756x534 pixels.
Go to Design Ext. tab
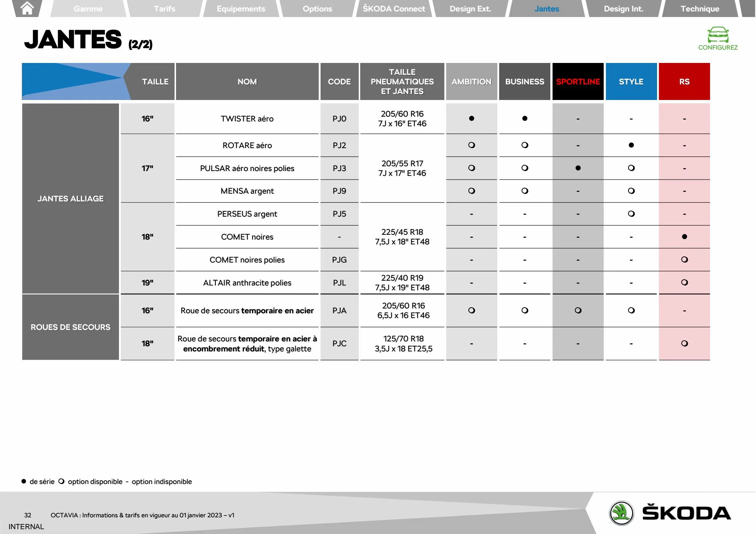[470, 9]
